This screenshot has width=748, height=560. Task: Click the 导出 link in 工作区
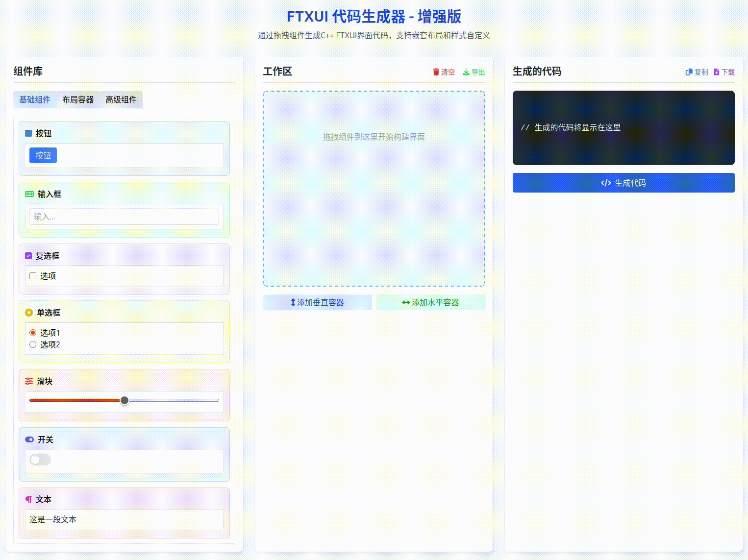pos(474,72)
